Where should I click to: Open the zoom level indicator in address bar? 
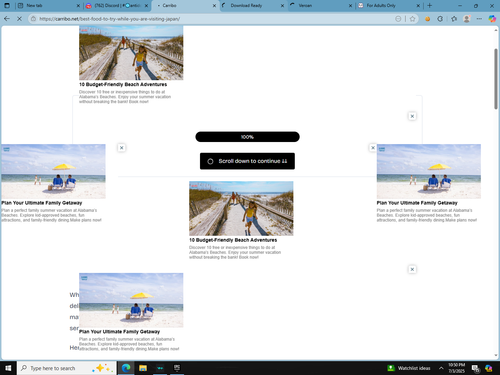[x=398, y=19]
